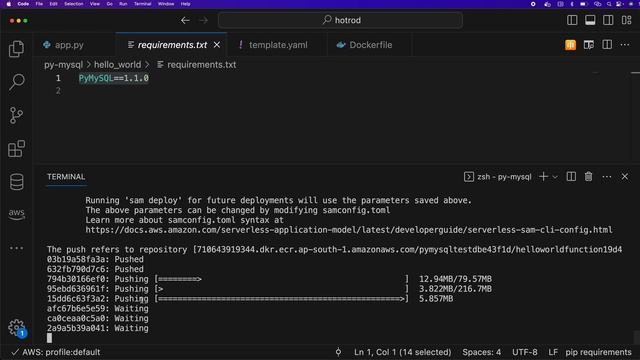Switch to the Dockerfile tab
This screenshot has width=640, height=360.
click(x=370, y=45)
